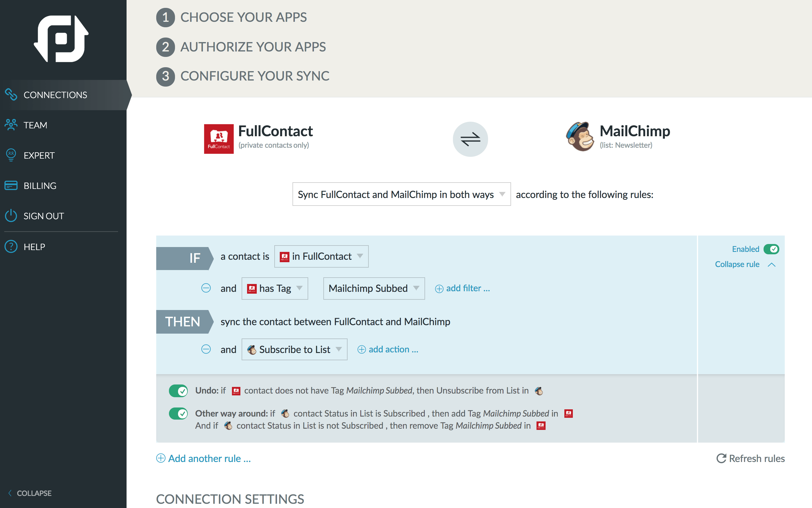Image resolution: width=812 pixels, height=508 pixels.
Task: Go to 'Authorize Your Apps' step
Action: [x=253, y=47]
